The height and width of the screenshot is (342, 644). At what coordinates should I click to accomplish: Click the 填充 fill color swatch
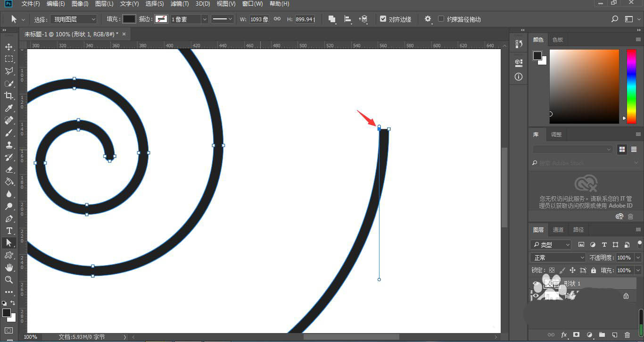point(129,19)
